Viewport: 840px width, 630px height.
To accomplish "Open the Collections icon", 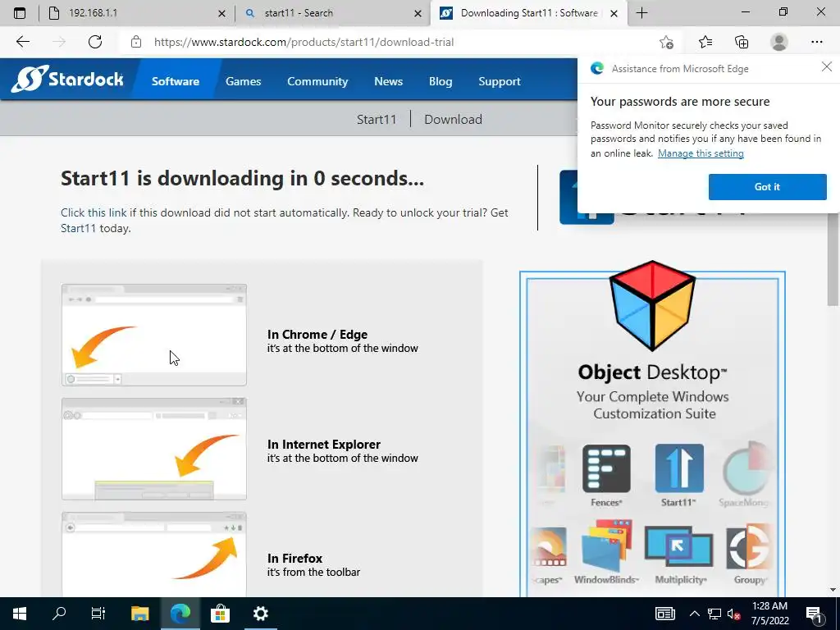I will [742, 42].
